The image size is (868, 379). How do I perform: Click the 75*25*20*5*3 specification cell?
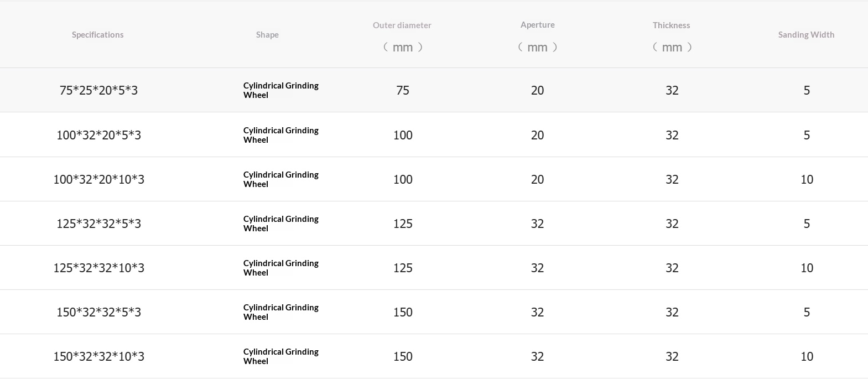coord(98,90)
